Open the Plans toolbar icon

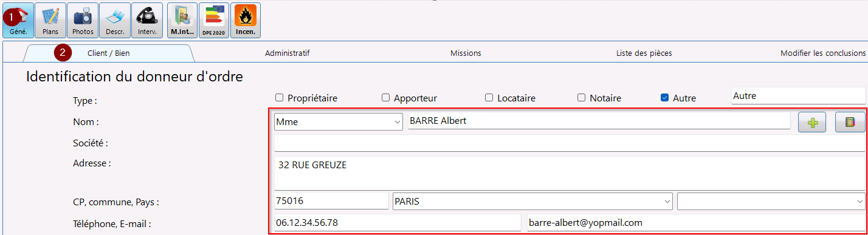click(50, 20)
